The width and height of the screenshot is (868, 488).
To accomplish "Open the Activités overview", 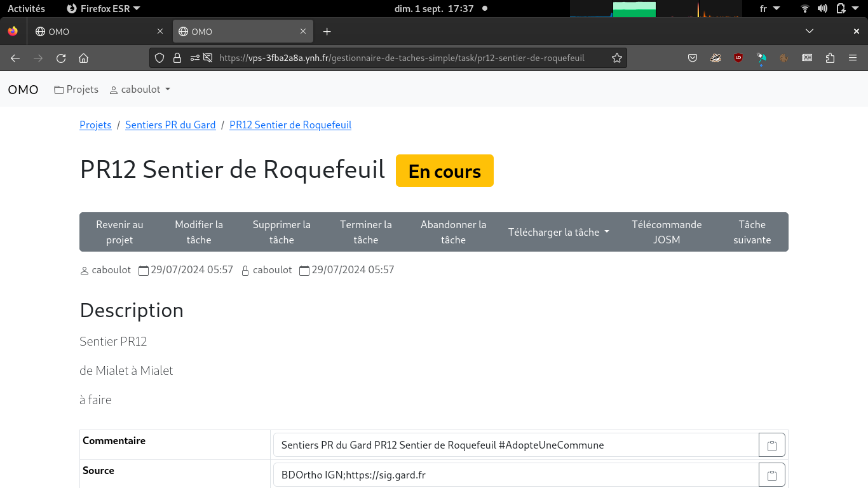I will click(x=26, y=8).
